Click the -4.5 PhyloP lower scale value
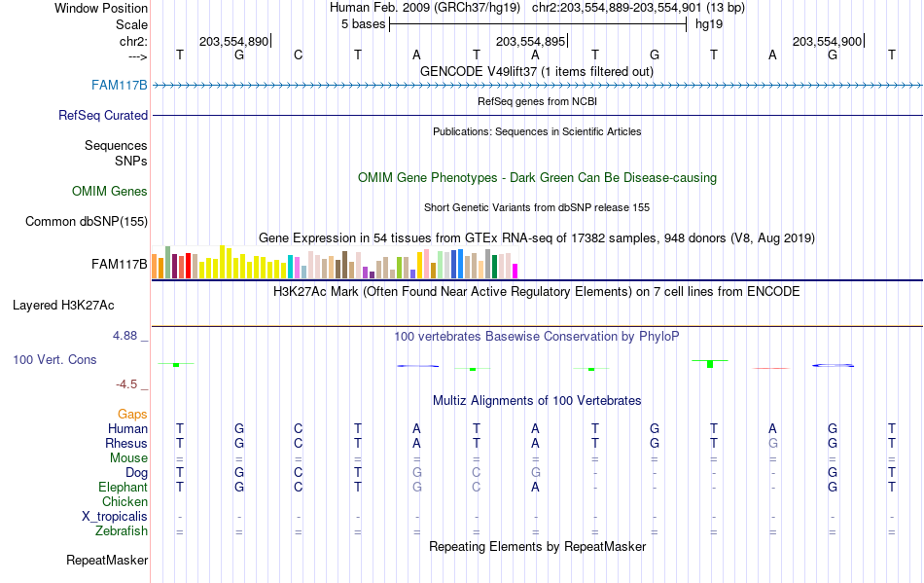 [126, 384]
